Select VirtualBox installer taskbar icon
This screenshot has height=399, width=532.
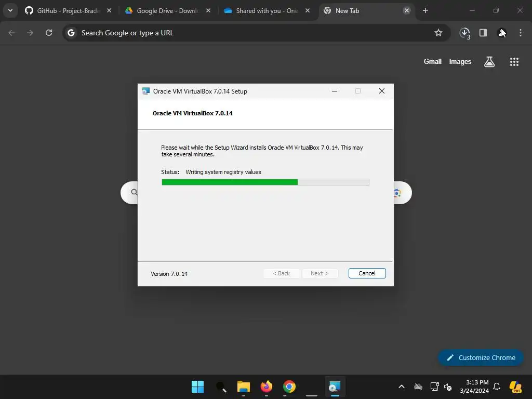[335, 387]
